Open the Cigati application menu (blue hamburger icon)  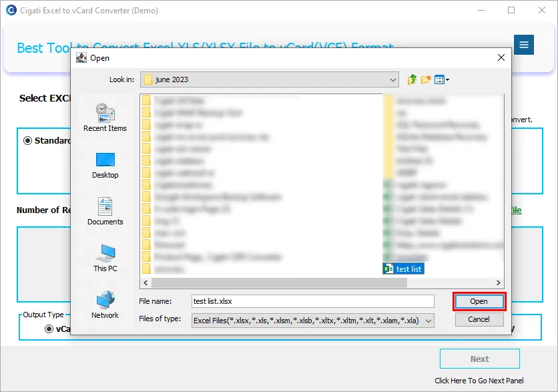click(x=523, y=45)
